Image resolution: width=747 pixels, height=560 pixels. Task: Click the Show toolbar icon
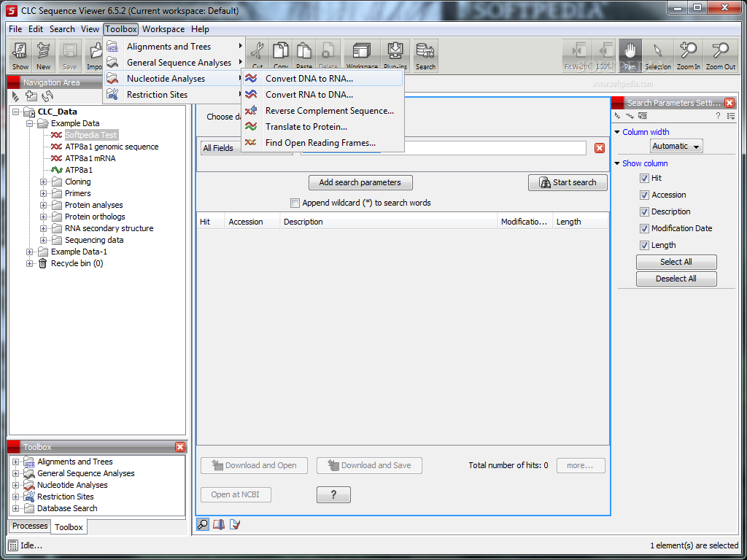click(20, 55)
